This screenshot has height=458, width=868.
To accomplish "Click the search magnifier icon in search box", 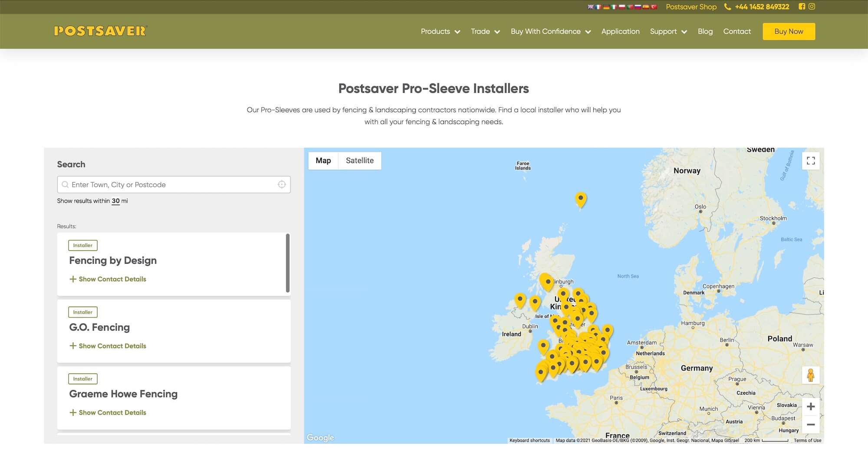I will point(65,185).
